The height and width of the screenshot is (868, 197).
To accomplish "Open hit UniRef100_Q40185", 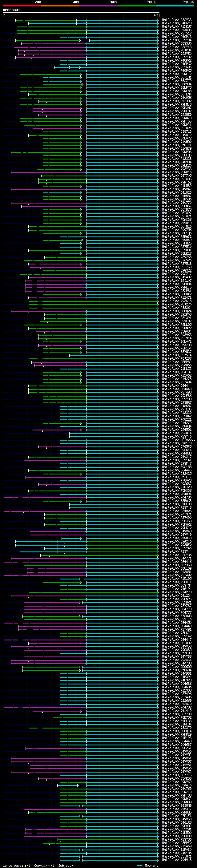I will tap(177, 853).
